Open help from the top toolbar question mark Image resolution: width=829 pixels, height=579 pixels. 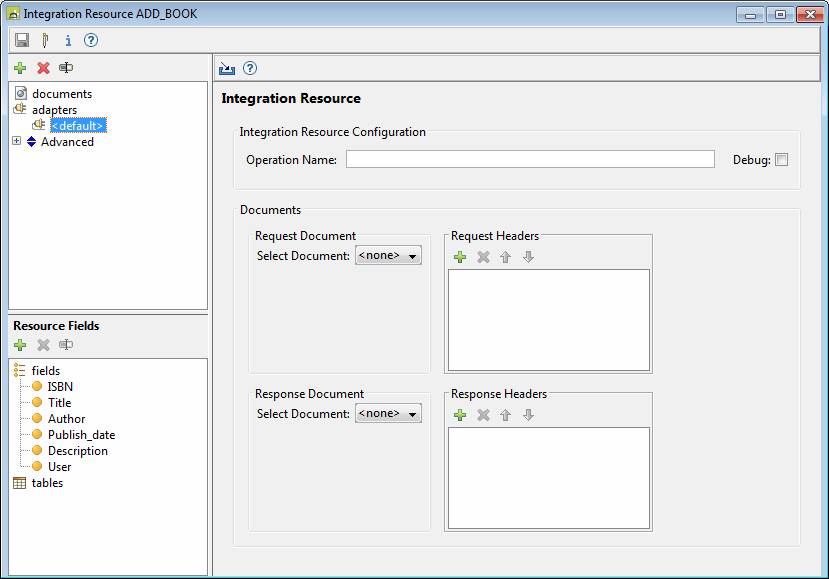point(91,41)
